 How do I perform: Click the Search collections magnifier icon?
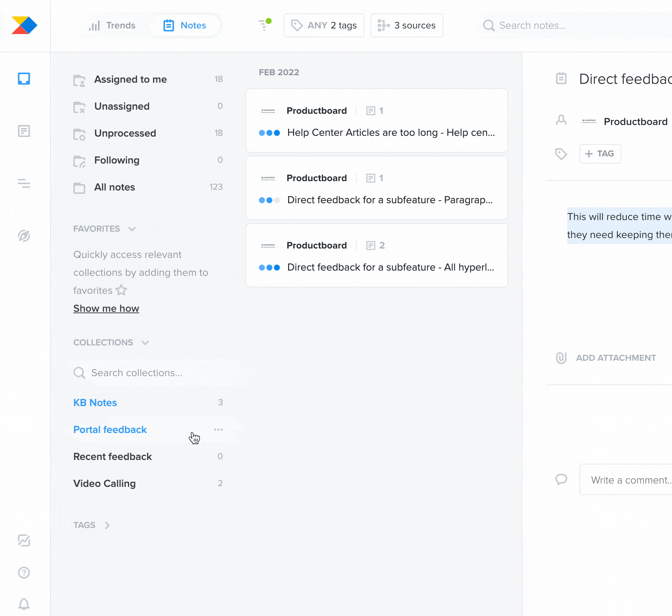coord(79,373)
